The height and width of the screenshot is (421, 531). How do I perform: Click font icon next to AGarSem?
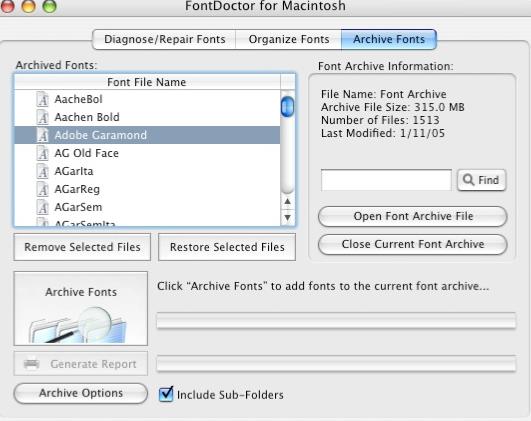42,207
